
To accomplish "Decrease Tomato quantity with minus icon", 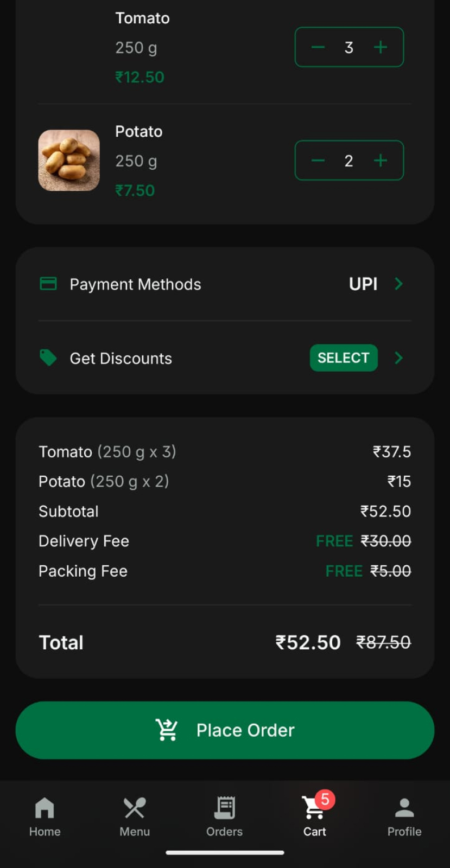I will point(318,47).
